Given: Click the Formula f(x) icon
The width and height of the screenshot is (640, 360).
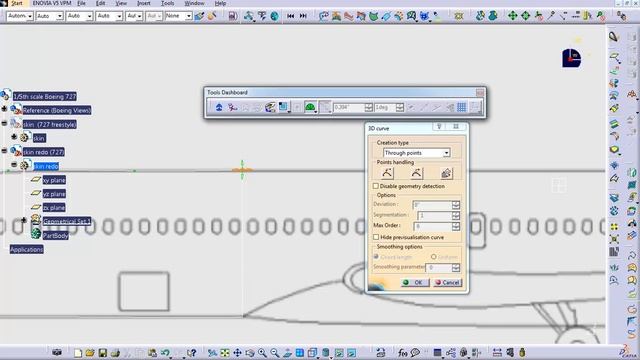Looking at the screenshot, I should (x=402, y=353).
